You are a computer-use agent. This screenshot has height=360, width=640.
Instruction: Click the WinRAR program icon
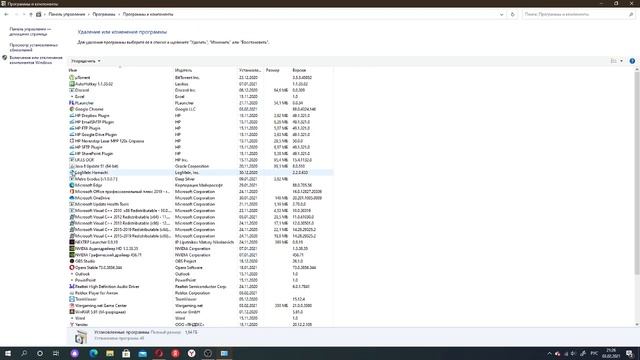[x=72, y=312]
